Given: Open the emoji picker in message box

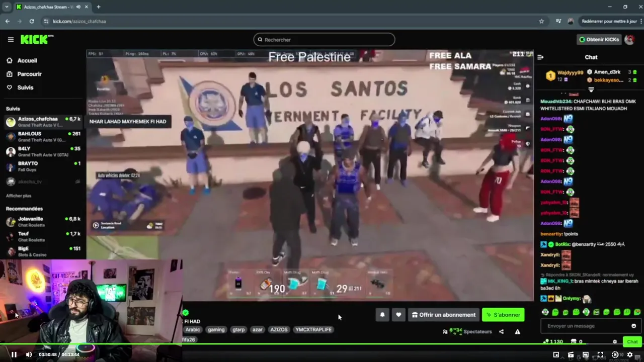Looking at the screenshot, I should point(633,326).
